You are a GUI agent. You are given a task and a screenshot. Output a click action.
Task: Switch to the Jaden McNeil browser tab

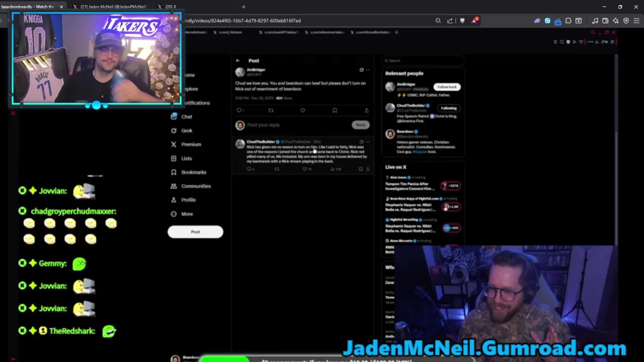[113, 7]
